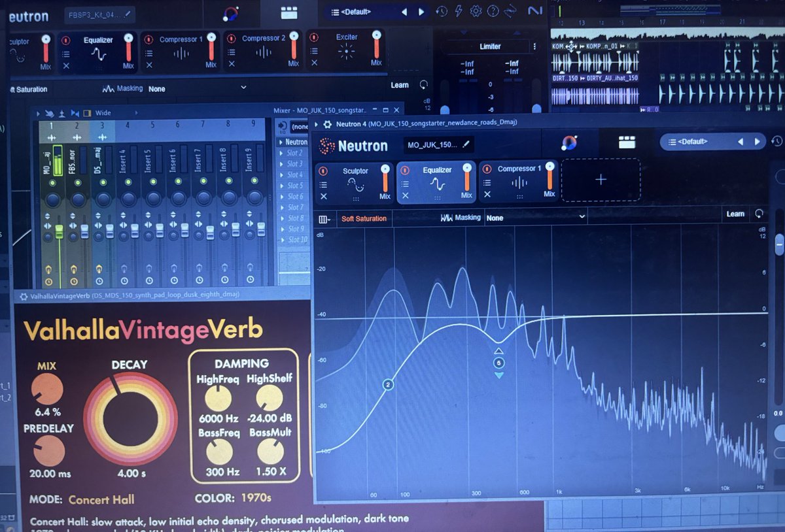Click Learn button in front Neutron equalizer

pos(735,214)
